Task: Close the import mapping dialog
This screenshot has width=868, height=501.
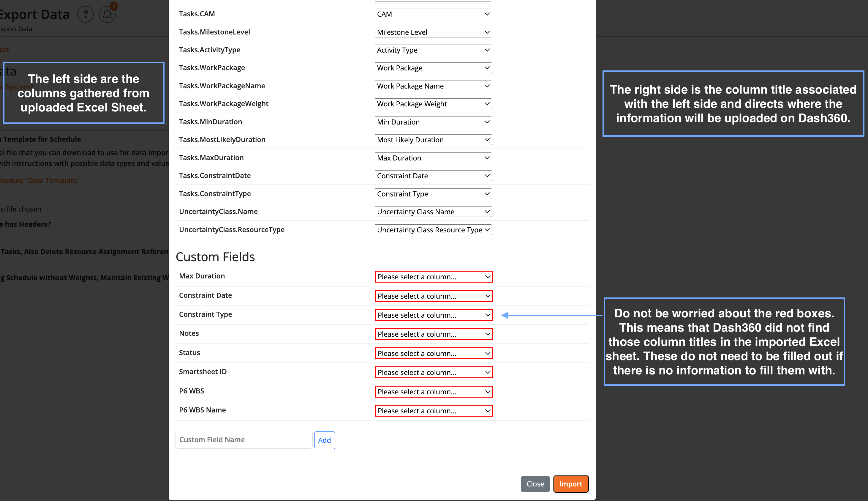Action: (x=535, y=484)
